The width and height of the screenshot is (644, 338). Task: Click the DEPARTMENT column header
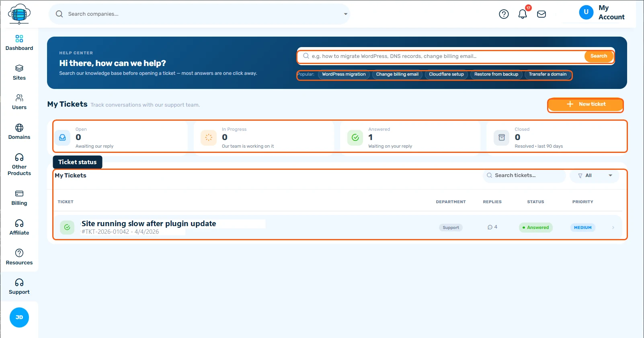click(451, 202)
